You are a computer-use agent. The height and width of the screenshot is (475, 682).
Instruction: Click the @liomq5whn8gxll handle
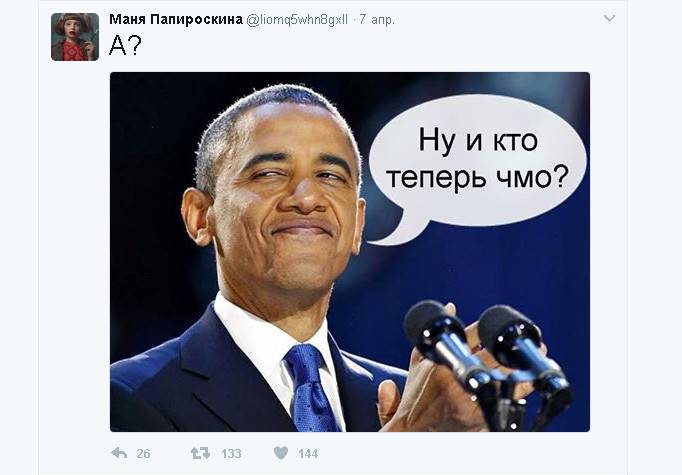(297, 20)
